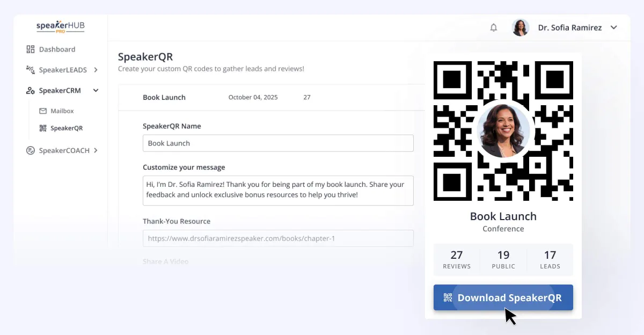Click the 17 Leads stat
Screen dimensions: 644x335
(550, 260)
